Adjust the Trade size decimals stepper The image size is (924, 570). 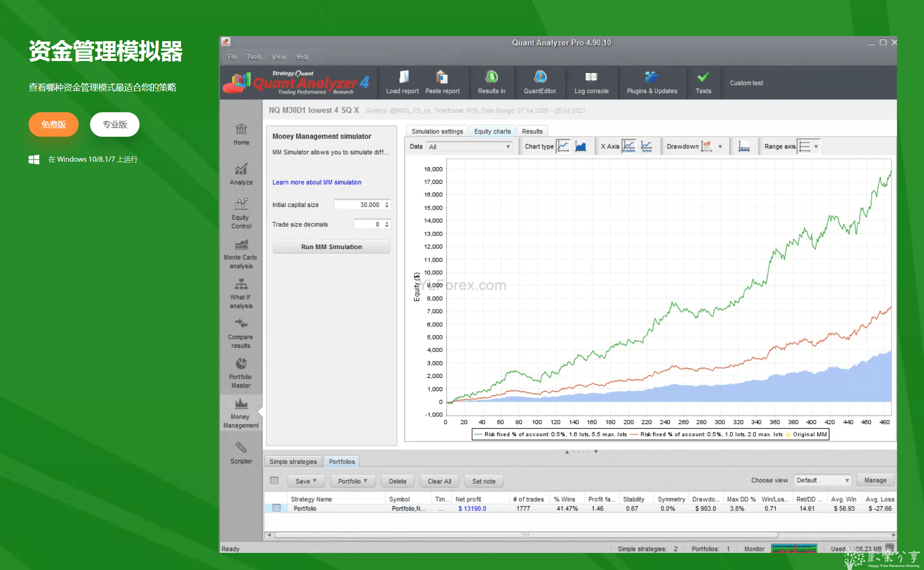pyautogui.click(x=387, y=224)
